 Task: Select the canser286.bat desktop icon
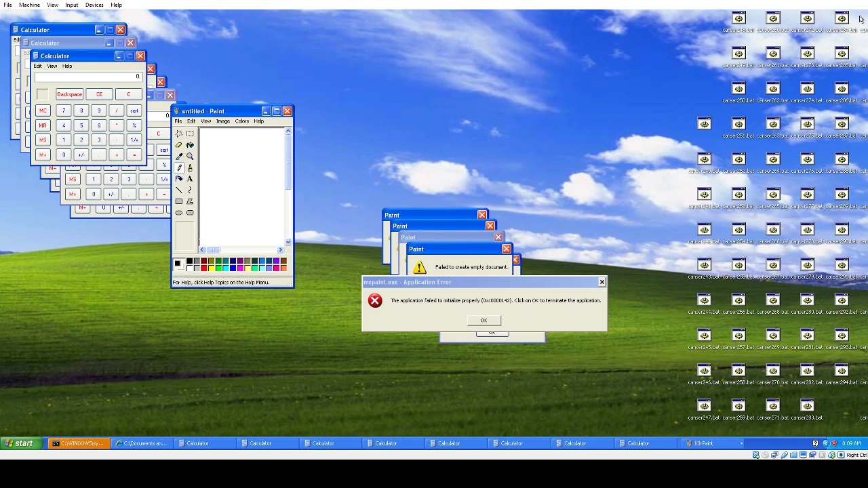click(842, 92)
